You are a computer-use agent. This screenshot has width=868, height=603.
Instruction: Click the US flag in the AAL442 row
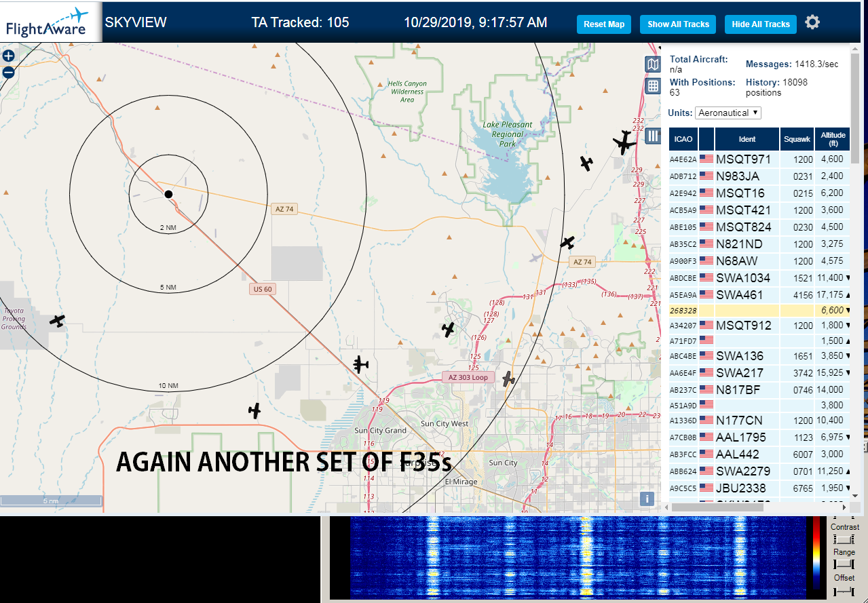coord(706,454)
